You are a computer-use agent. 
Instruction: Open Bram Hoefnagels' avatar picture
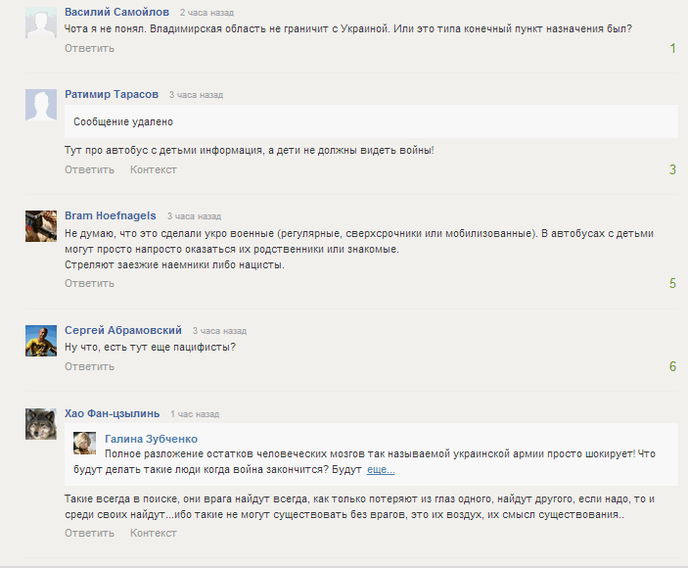coord(41,226)
